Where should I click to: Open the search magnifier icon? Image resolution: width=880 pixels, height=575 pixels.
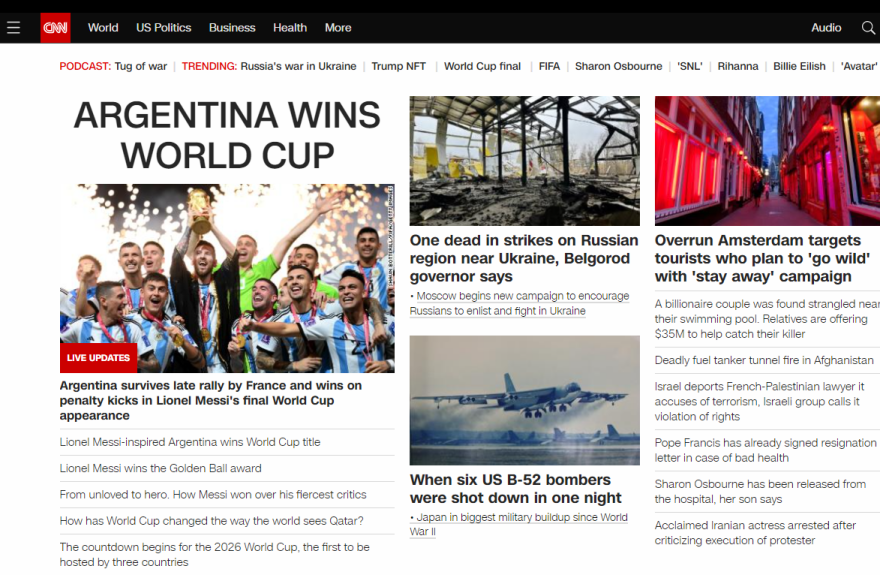click(868, 27)
